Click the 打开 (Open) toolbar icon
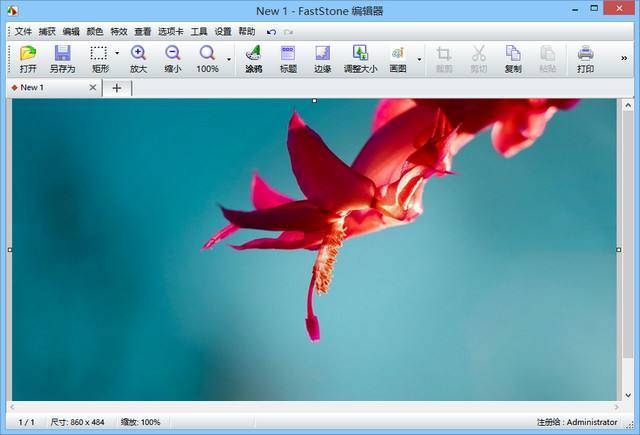 point(28,59)
